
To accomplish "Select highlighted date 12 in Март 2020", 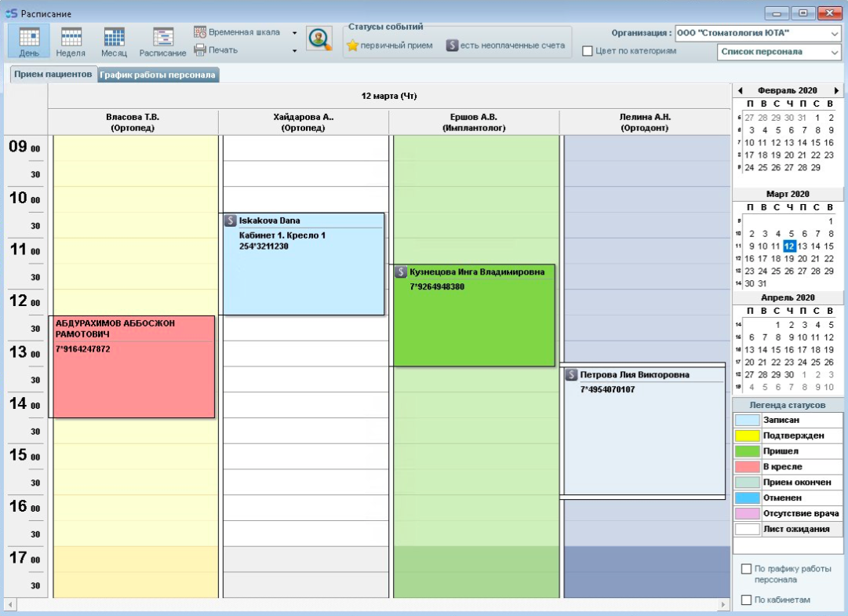I will [790, 246].
